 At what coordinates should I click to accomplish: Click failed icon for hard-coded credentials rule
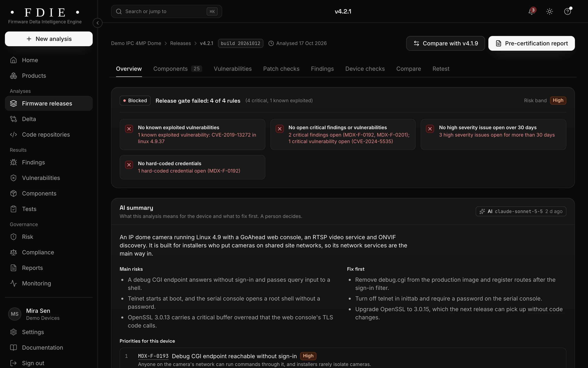tap(129, 165)
